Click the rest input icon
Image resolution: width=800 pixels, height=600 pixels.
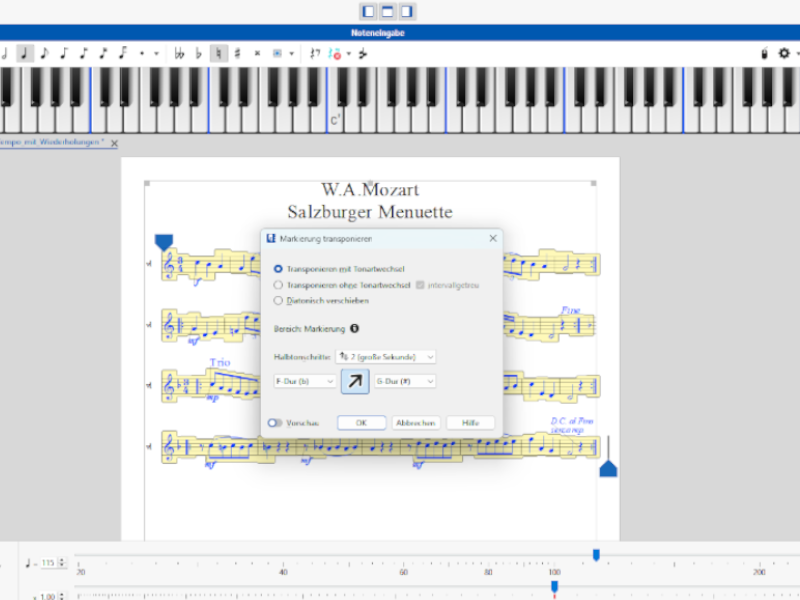pos(315,53)
